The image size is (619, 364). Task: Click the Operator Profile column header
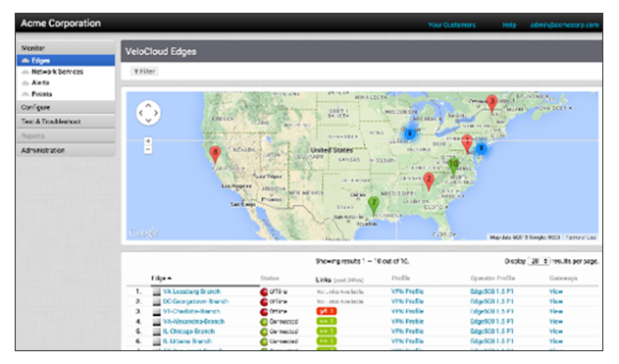tap(492, 278)
